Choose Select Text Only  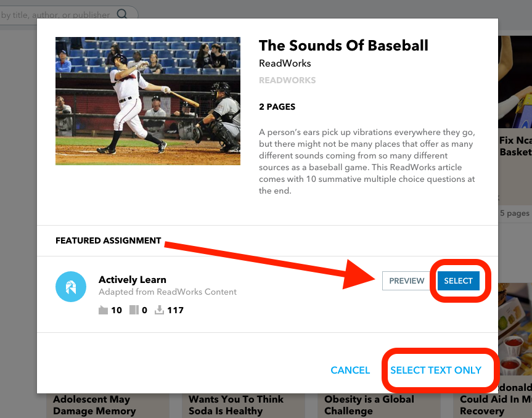point(436,370)
